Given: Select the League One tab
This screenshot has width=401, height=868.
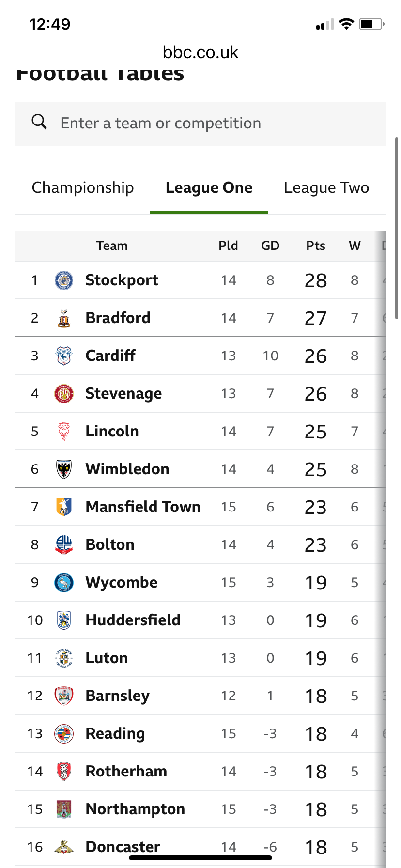Looking at the screenshot, I should [209, 188].
